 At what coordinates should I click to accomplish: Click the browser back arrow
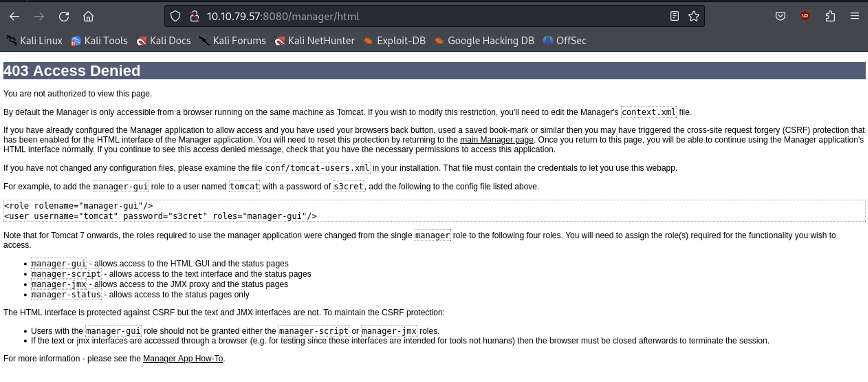pyautogui.click(x=14, y=16)
